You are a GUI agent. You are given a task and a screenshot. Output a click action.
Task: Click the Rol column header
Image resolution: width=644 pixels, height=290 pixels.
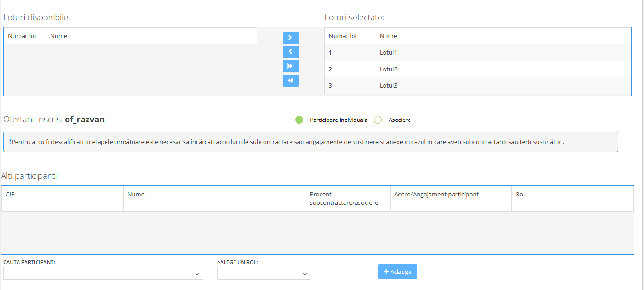click(x=520, y=195)
